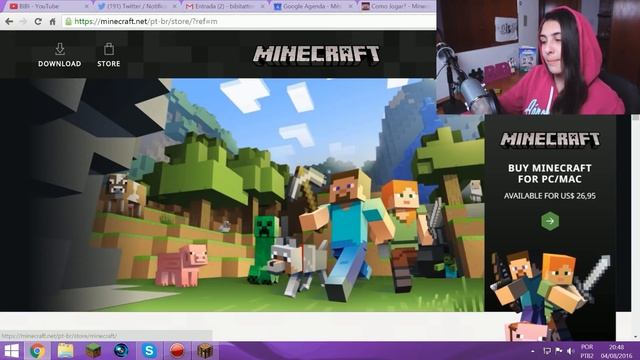Click the AVAILABLE FOR US$ 26,95 text
This screenshot has width=640, height=360.
(550, 196)
